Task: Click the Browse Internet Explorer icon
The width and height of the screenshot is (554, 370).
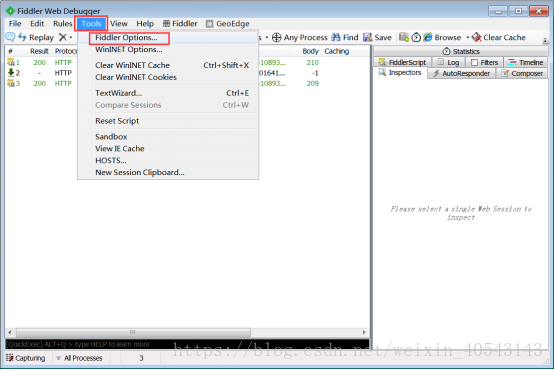Action: tap(428, 37)
